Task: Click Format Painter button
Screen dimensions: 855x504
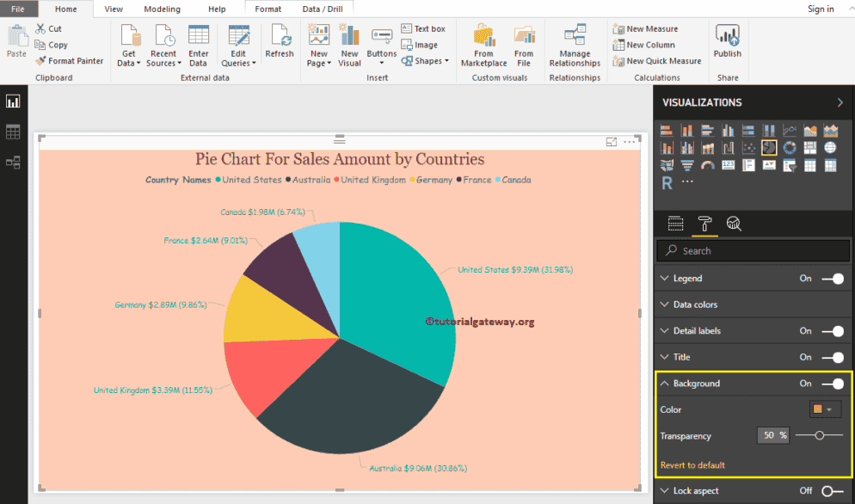Action: [70, 61]
